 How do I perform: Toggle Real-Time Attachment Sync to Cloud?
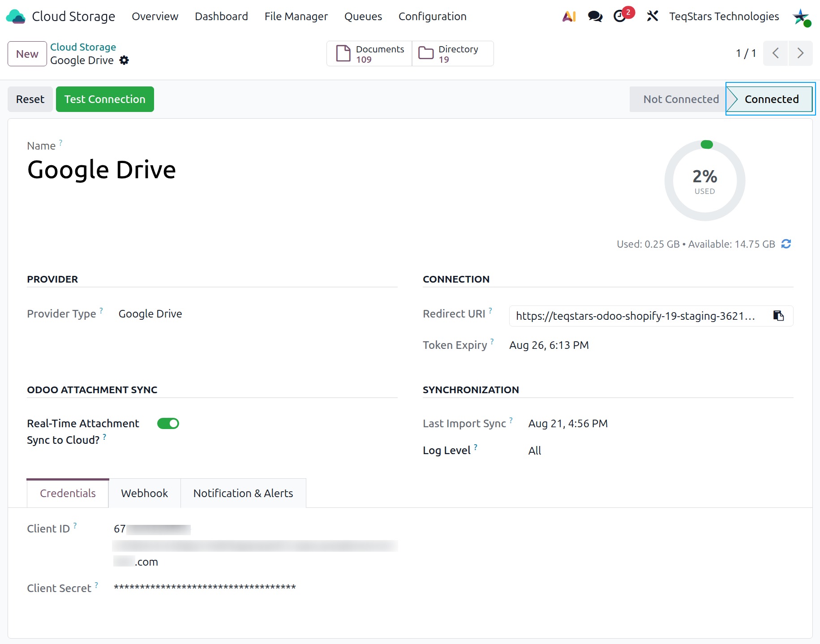tap(168, 424)
